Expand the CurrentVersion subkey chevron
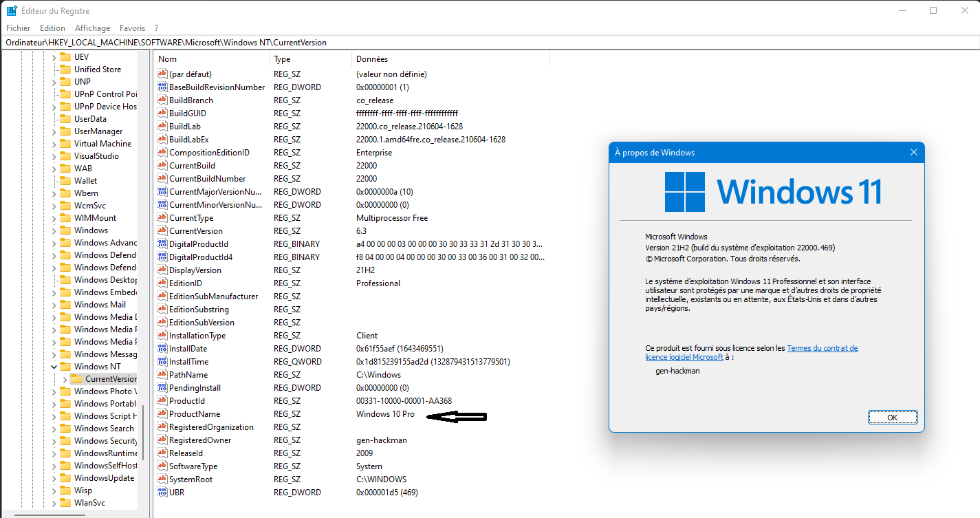Image resolution: width=980 pixels, height=518 pixels. pos(65,379)
